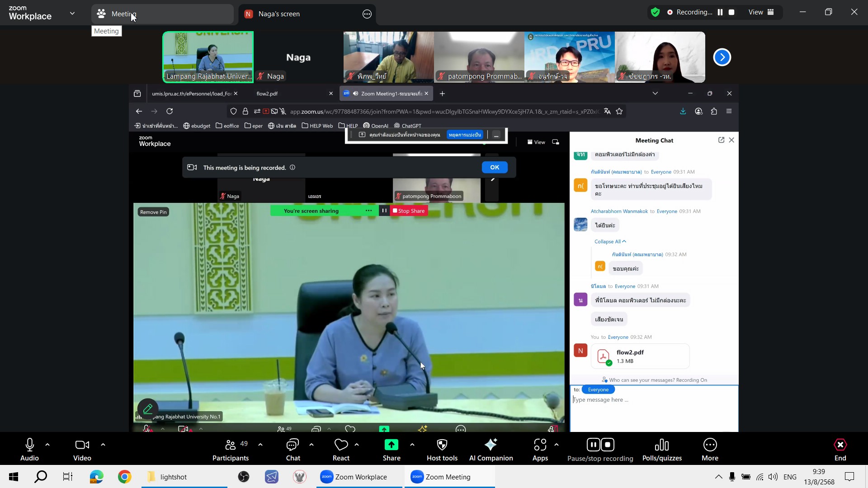Click the green Share screen button

pyautogui.click(x=392, y=450)
